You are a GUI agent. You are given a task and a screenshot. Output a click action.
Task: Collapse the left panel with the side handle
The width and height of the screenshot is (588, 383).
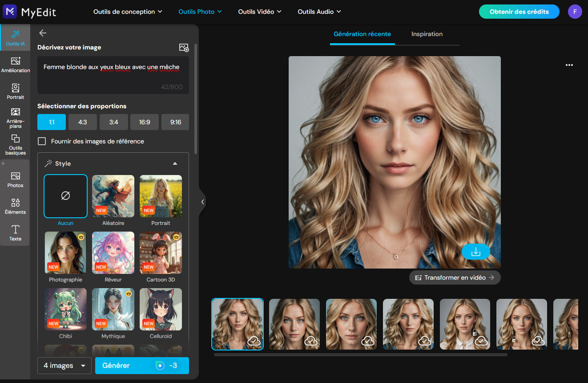click(x=202, y=202)
